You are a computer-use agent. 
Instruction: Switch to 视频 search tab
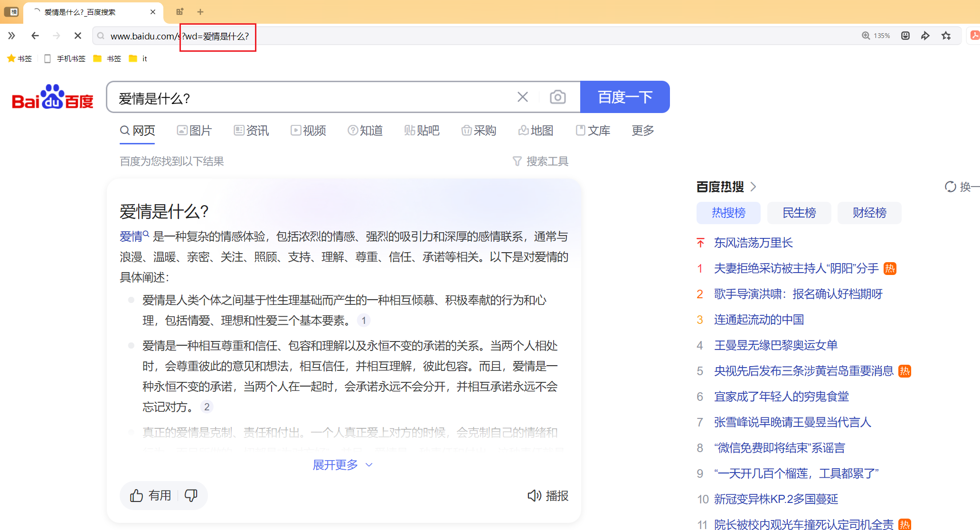click(x=308, y=130)
